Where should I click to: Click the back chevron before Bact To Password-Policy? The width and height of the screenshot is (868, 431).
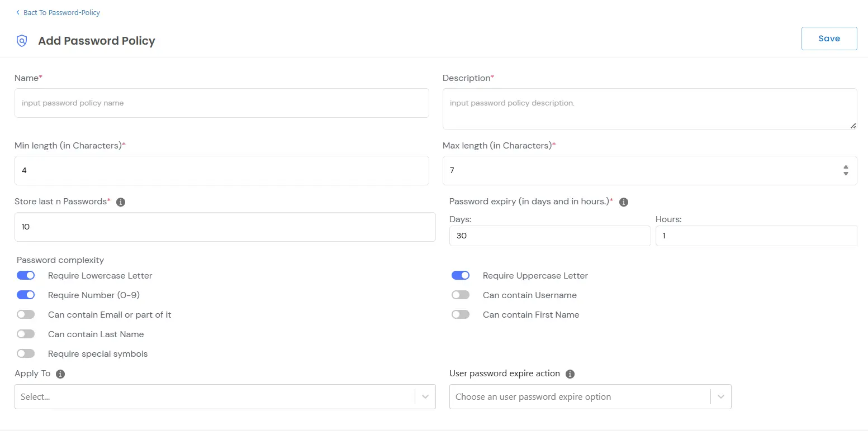tap(17, 12)
